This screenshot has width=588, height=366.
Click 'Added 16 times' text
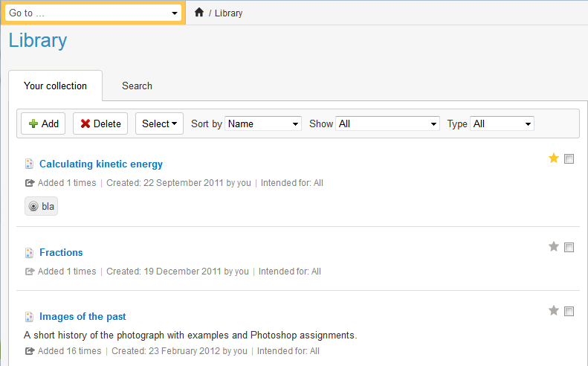pos(69,351)
